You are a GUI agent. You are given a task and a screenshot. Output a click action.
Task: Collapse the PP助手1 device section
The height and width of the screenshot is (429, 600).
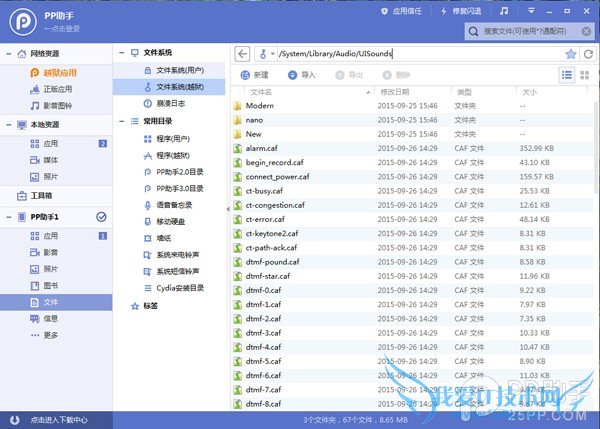click(8, 217)
